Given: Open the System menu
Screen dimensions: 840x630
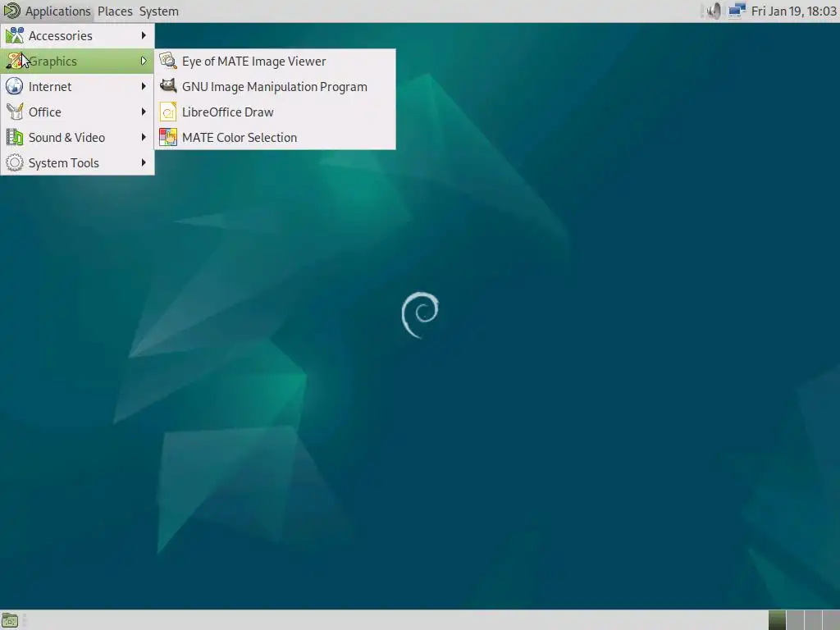Looking at the screenshot, I should tap(158, 11).
